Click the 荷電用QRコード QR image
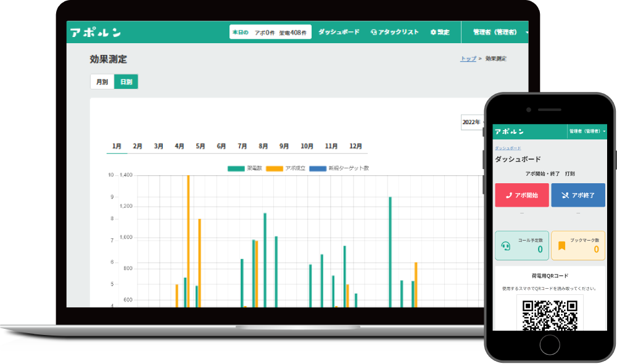Screen dimensions: 617x364 tap(550, 315)
